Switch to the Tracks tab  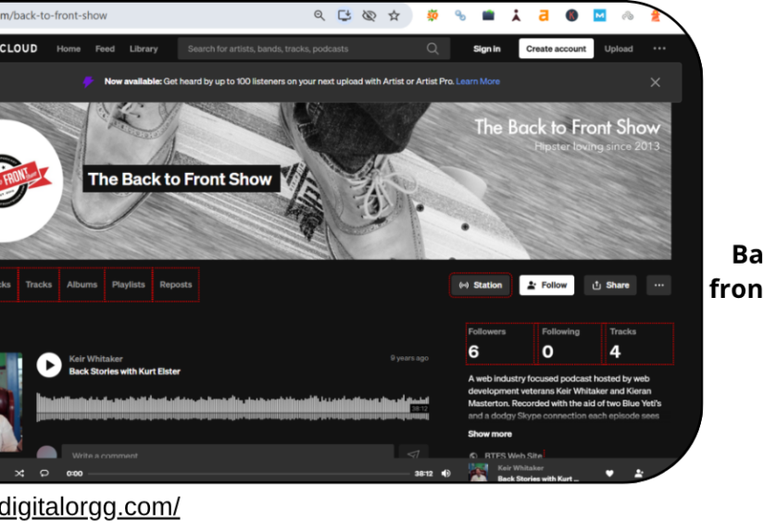pos(39,285)
